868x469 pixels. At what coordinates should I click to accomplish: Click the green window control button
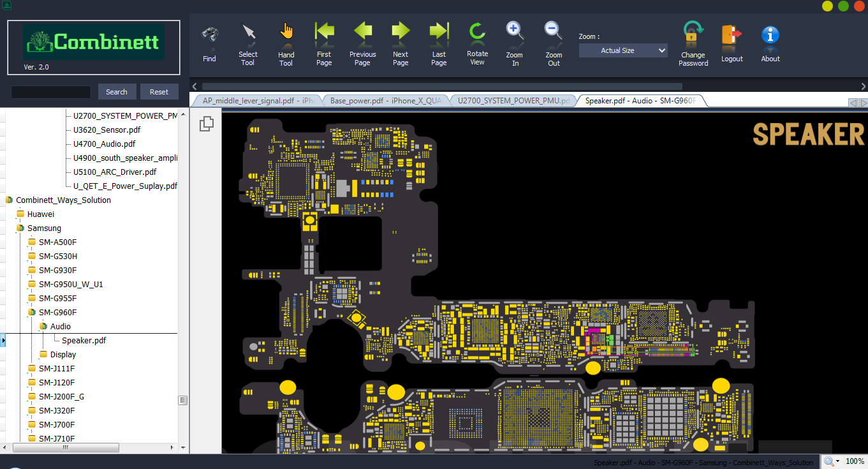coord(843,6)
